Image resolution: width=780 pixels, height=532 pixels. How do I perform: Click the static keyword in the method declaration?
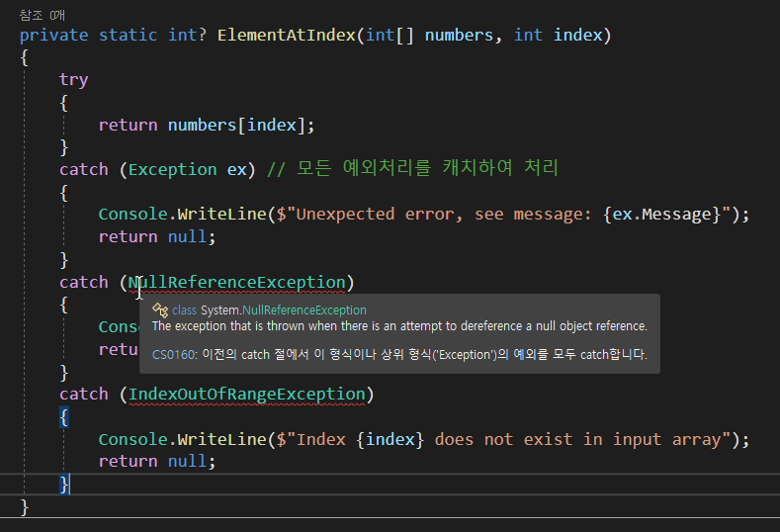click(x=128, y=35)
